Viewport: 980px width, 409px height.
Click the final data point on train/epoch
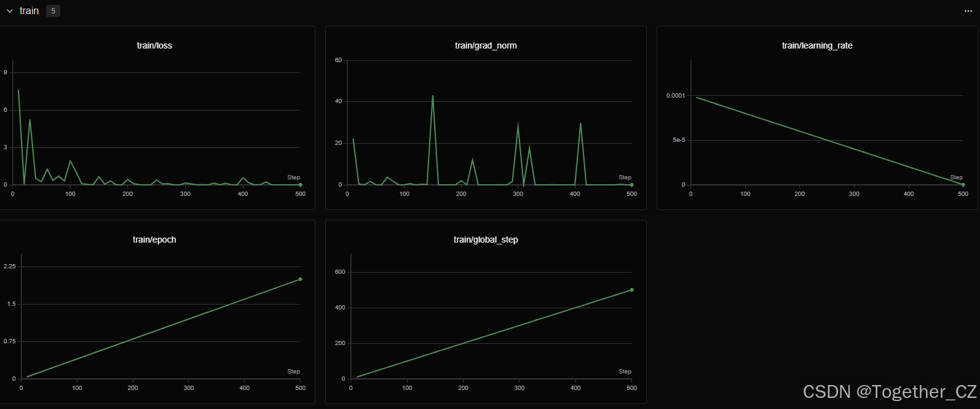[x=300, y=279]
